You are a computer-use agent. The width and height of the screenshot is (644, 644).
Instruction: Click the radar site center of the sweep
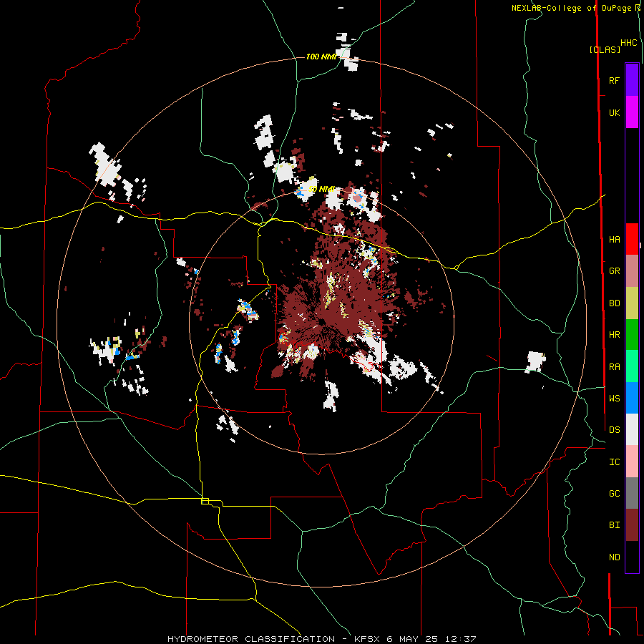pyautogui.click(x=321, y=321)
